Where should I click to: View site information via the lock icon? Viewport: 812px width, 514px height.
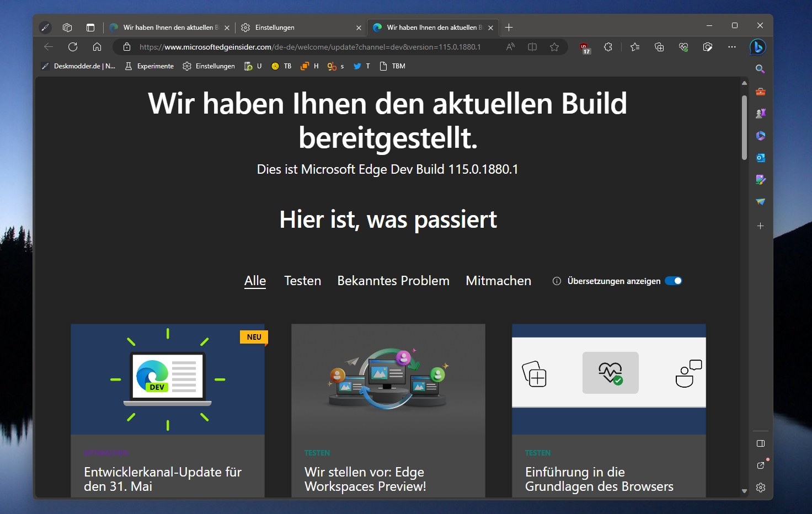coord(127,47)
